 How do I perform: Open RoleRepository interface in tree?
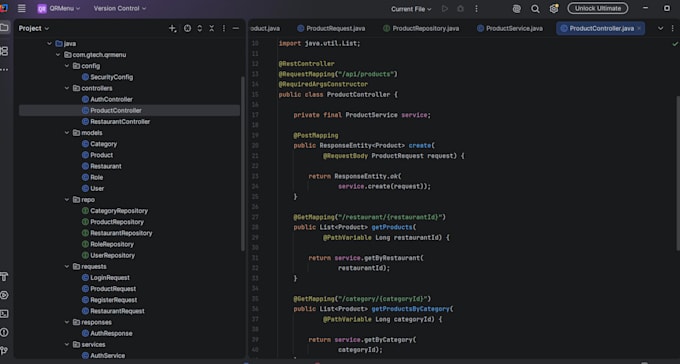click(x=112, y=244)
